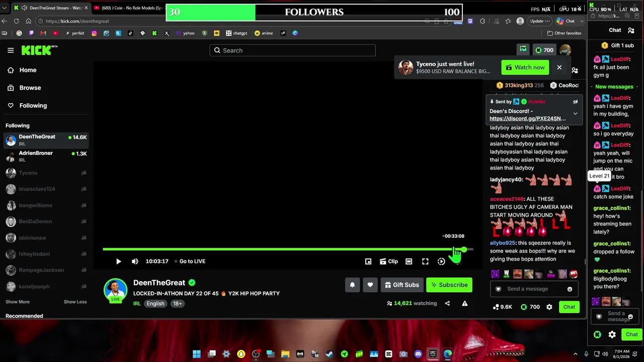The height and width of the screenshot is (362, 644).
Task: Open the 700 Kicks balance button in header
Action: (544, 50)
